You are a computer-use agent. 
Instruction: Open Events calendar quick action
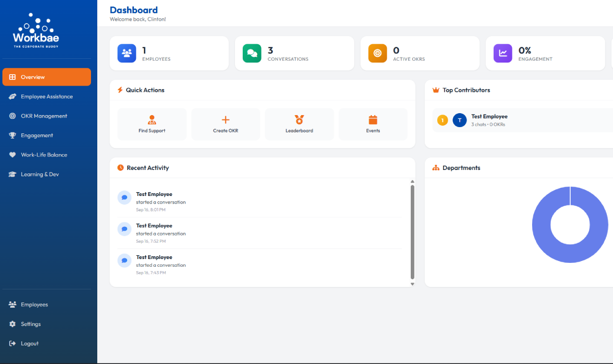pos(373,124)
